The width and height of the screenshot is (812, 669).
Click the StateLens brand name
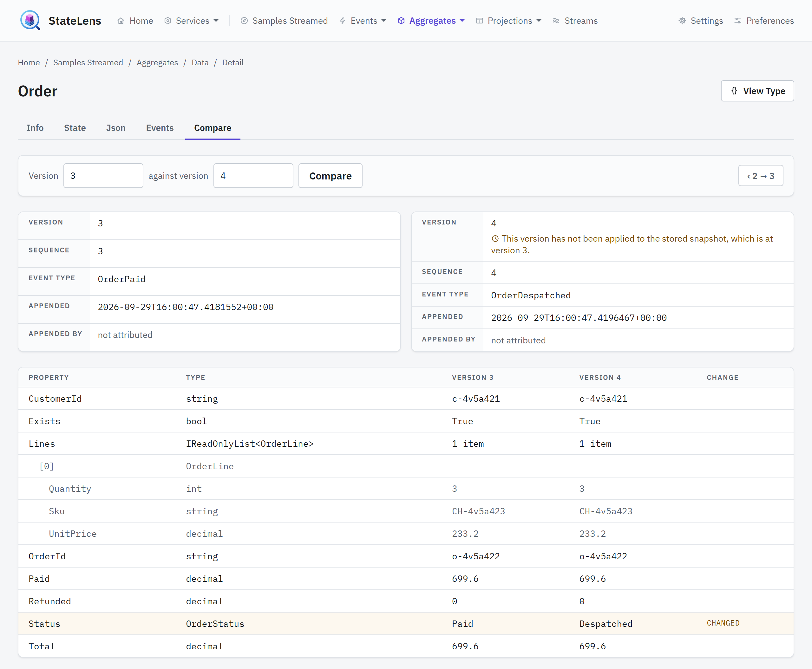[x=75, y=21]
